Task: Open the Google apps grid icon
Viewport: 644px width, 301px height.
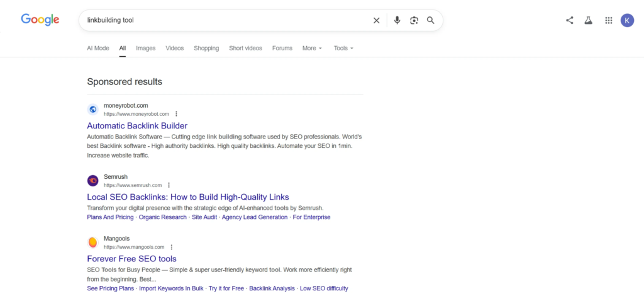Action: (x=609, y=20)
